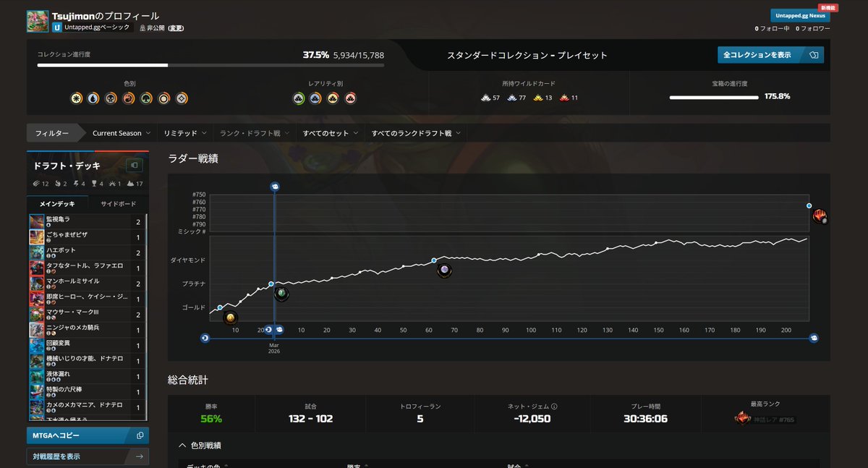Screen dimensions: 868x468
Task: Click the MTGAへコピー button
Action: pyautogui.click(x=88, y=435)
